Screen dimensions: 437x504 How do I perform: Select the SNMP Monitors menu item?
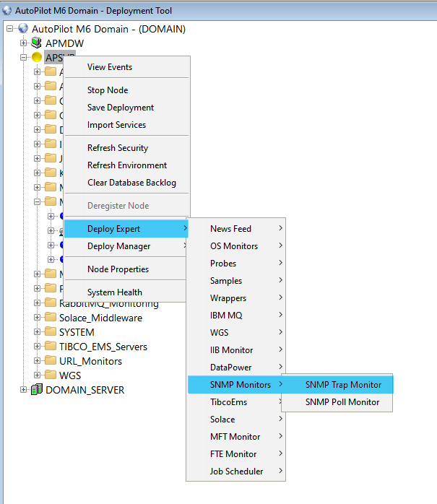236,385
